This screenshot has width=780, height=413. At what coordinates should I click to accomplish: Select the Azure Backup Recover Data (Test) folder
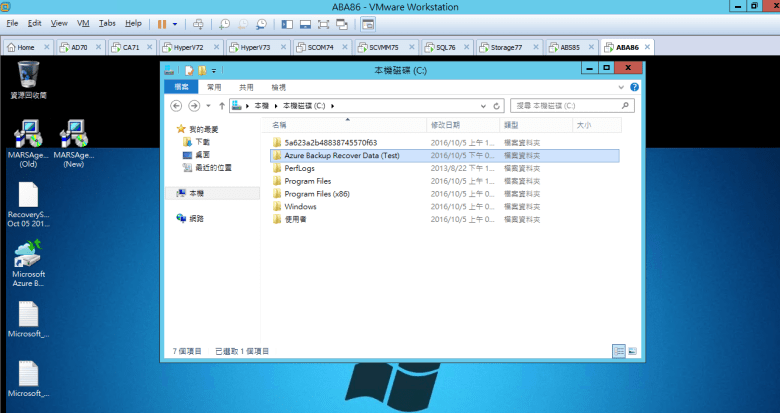click(341, 155)
